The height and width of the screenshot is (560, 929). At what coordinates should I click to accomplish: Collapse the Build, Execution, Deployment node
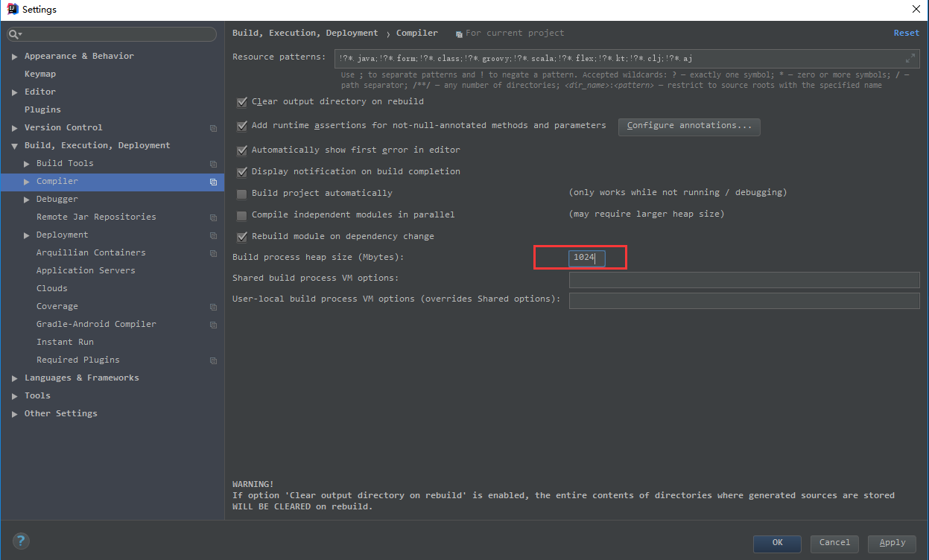pyautogui.click(x=15, y=146)
